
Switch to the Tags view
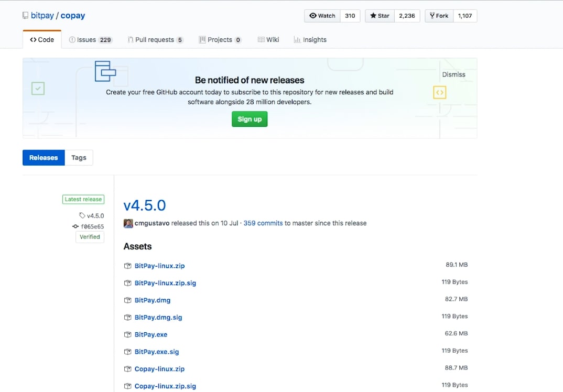point(79,158)
